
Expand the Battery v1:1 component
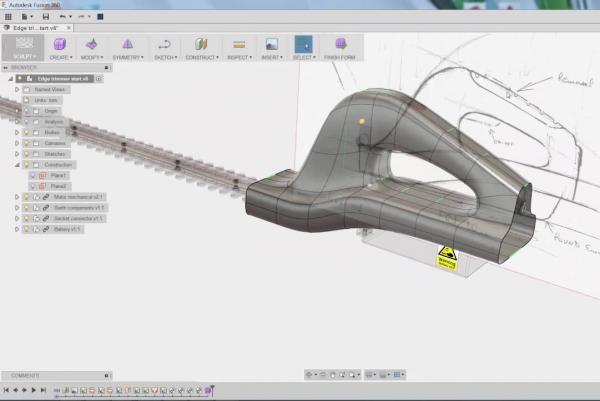17,229
